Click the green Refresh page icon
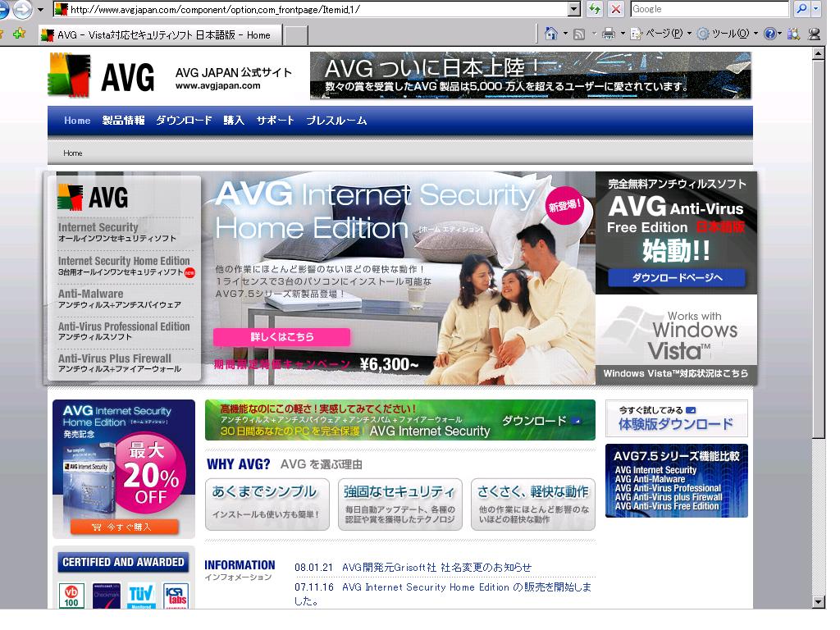The height and width of the screenshot is (630, 840). 595,9
